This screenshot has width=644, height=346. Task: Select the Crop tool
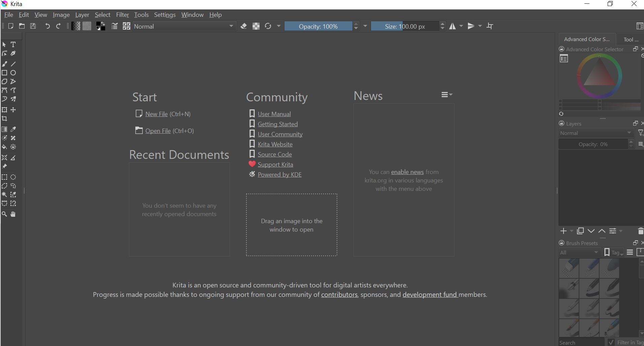[4, 118]
